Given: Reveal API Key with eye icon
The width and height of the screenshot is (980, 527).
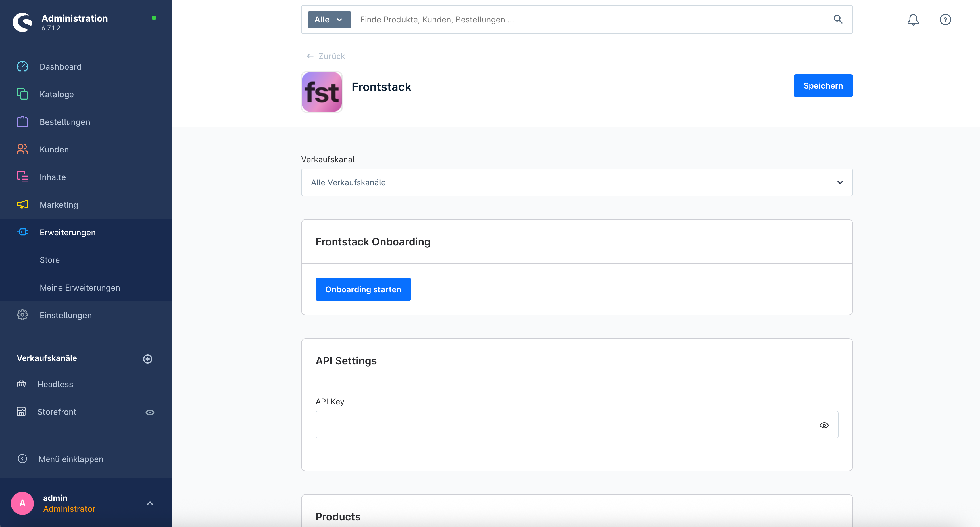Looking at the screenshot, I should (824, 425).
